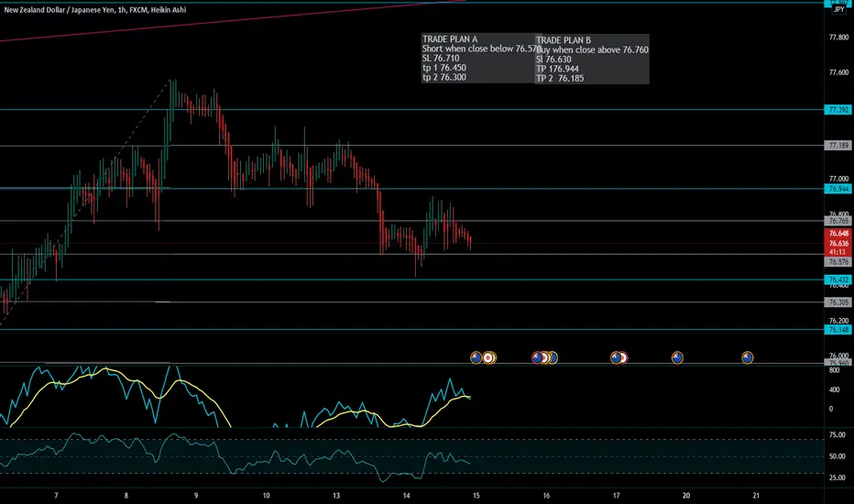
Task: Click the red 76.636 price label
Action: coord(838,243)
